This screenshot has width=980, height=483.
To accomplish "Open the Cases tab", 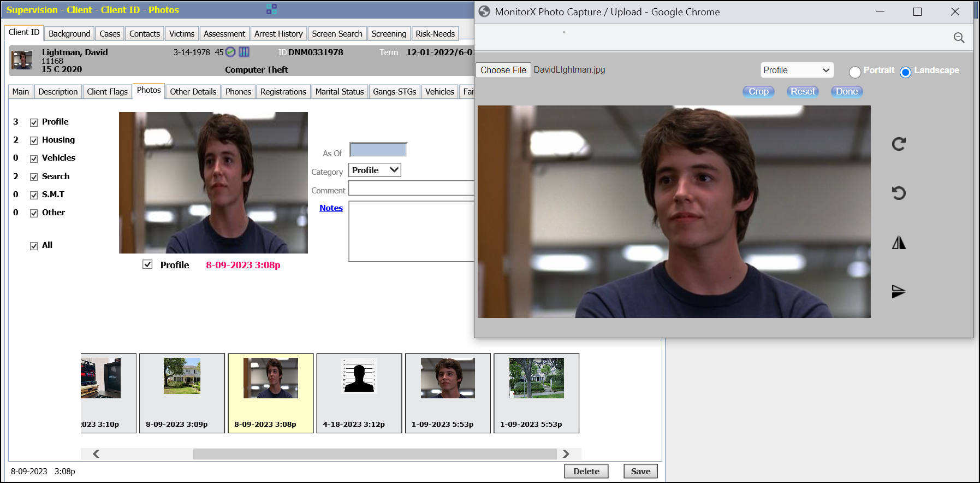I will point(110,33).
